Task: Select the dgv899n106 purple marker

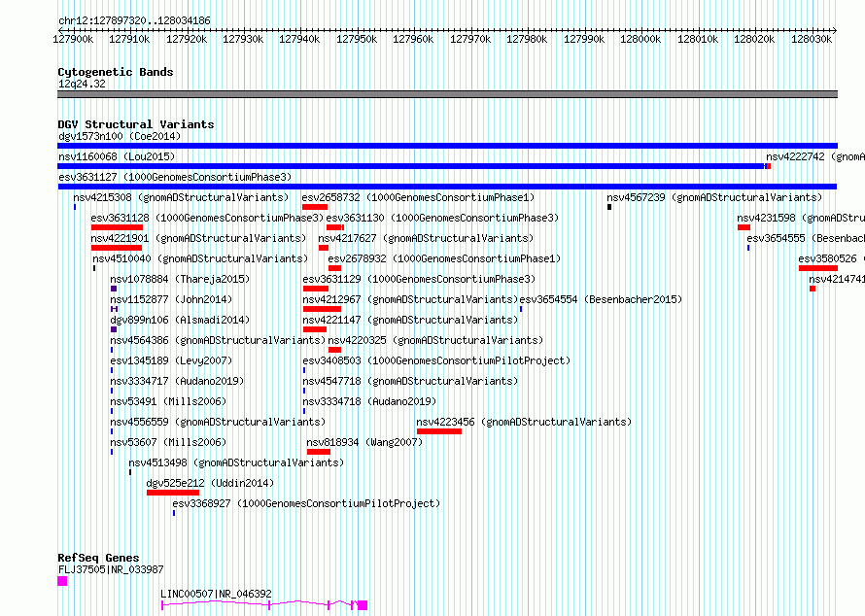Action: [114, 329]
